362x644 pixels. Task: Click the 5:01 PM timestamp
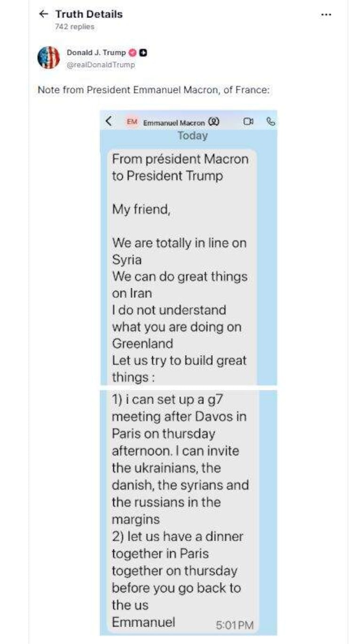234,626
